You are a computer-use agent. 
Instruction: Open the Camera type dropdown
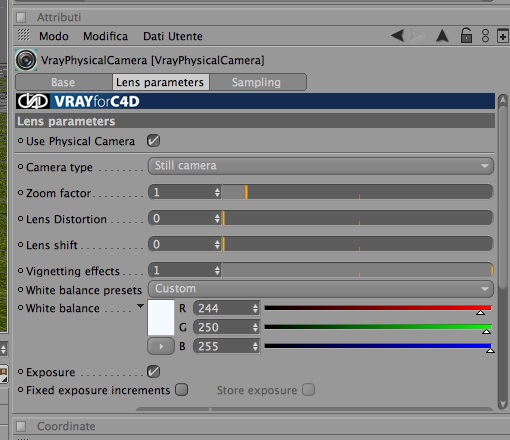(320, 166)
